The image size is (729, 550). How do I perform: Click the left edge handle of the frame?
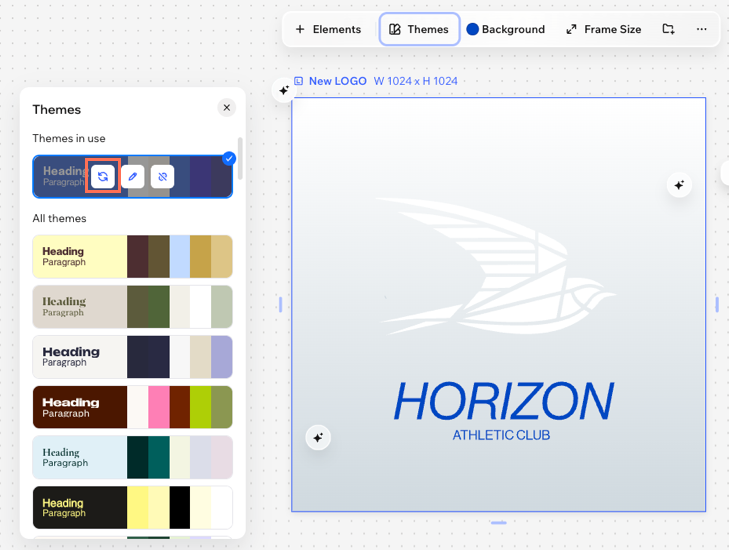click(x=280, y=305)
